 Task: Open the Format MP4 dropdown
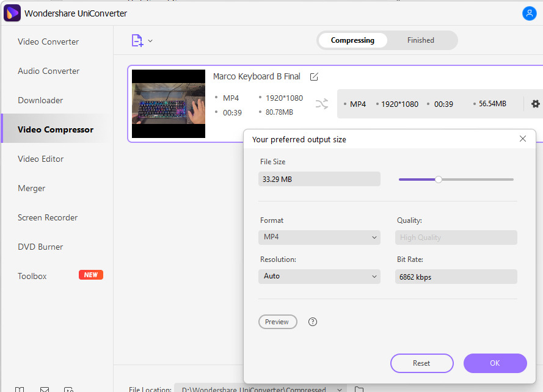tap(319, 237)
